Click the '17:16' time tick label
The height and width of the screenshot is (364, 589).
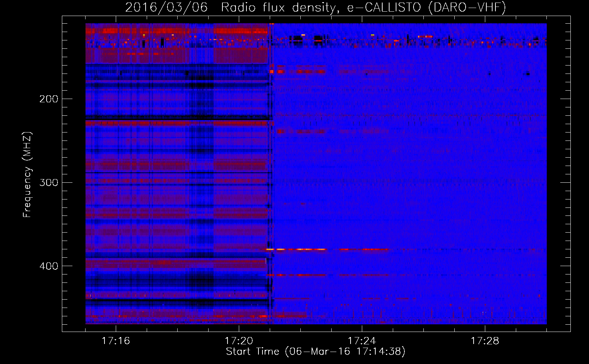(x=115, y=341)
